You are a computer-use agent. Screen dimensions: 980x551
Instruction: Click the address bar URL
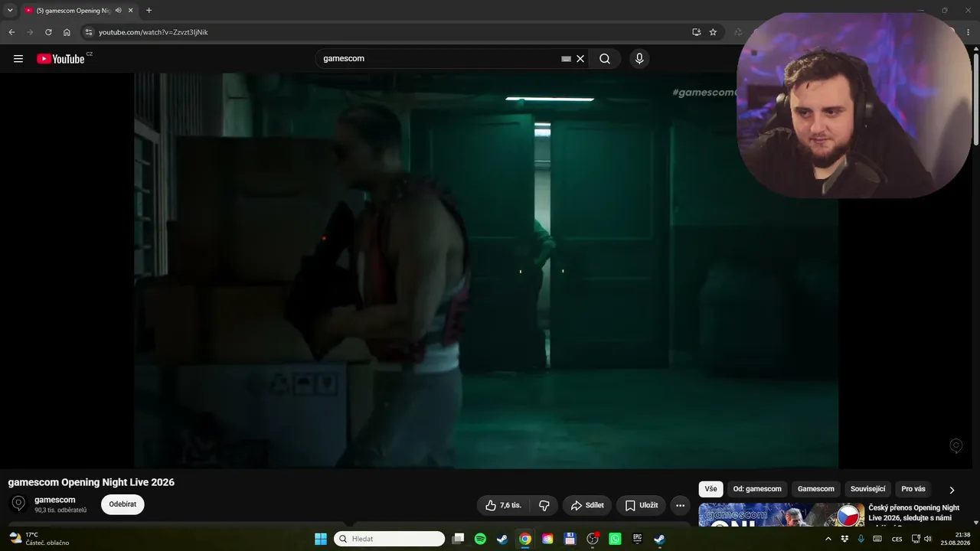(153, 32)
